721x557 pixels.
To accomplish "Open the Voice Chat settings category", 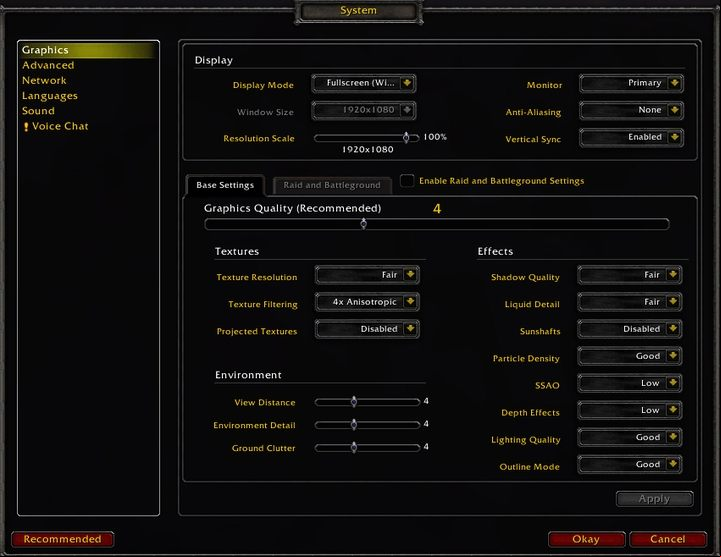I will click(60, 126).
